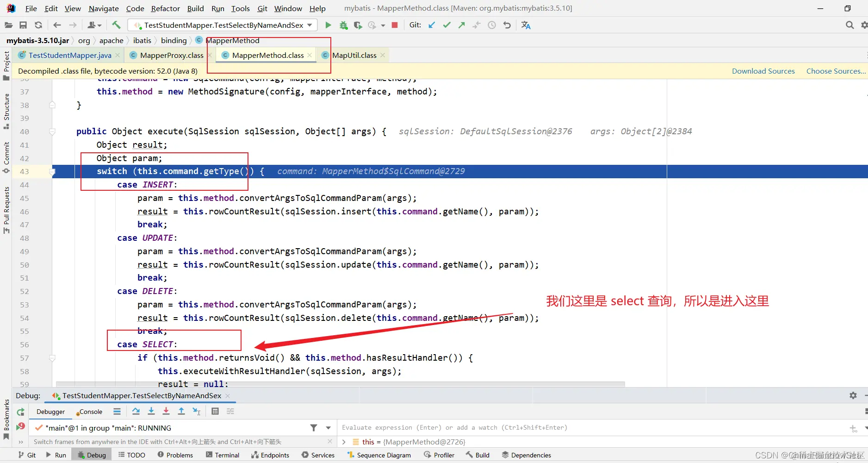The image size is (868, 463).
Task: Click the Show Execution Point icon
Action: pyautogui.click(x=117, y=411)
